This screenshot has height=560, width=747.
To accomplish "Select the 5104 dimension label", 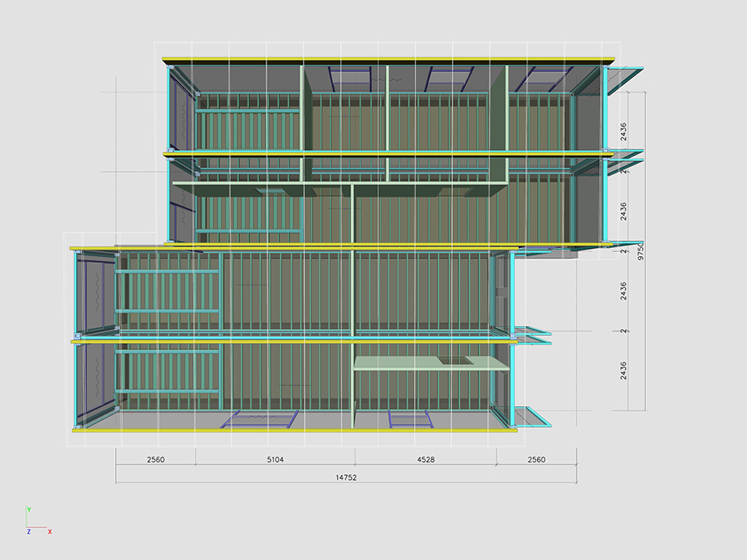I will (x=275, y=460).
